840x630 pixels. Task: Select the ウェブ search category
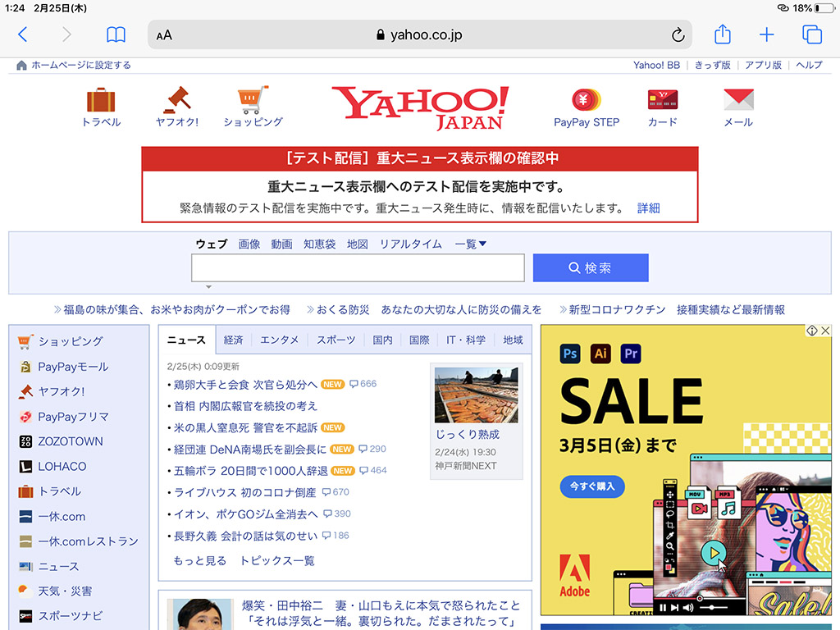(211, 244)
